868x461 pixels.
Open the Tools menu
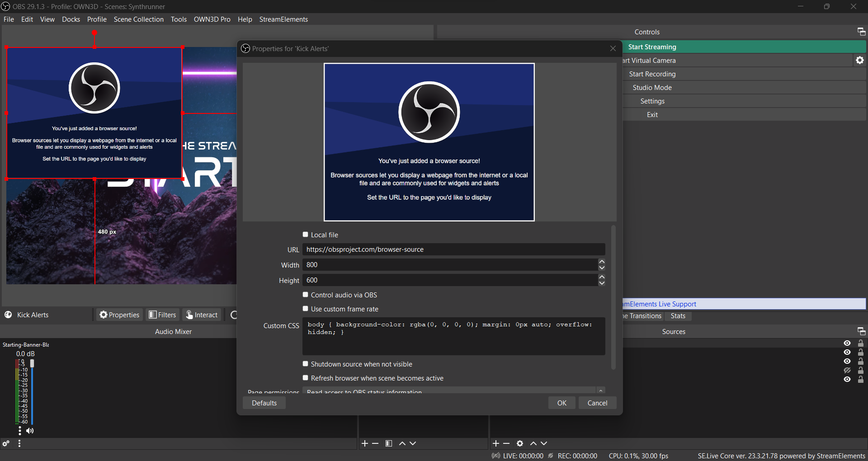point(179,19)
